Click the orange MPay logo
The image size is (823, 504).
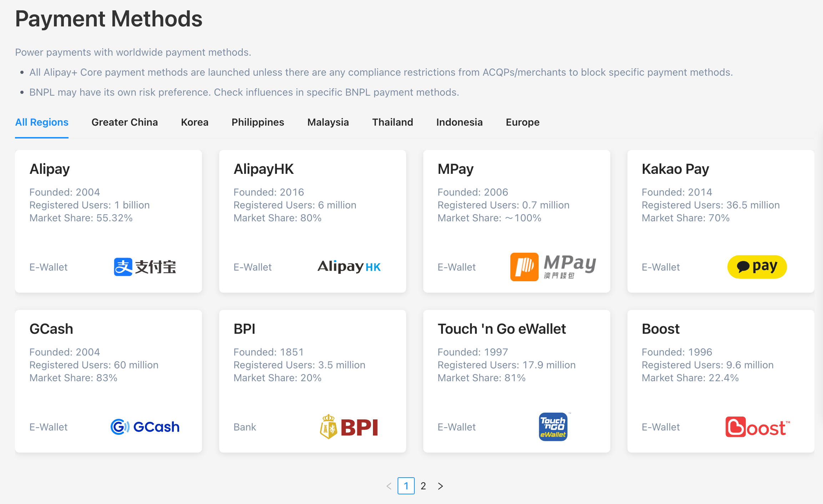tap(524, 267)
